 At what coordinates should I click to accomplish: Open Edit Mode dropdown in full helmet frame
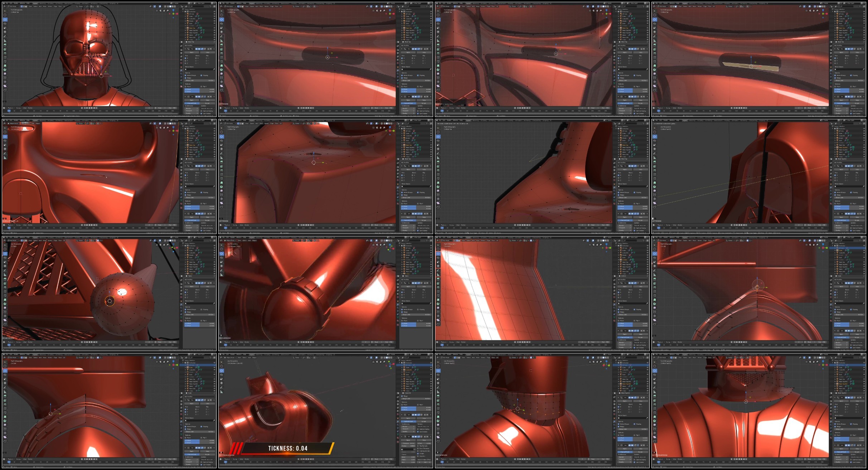tap(14, 6)
